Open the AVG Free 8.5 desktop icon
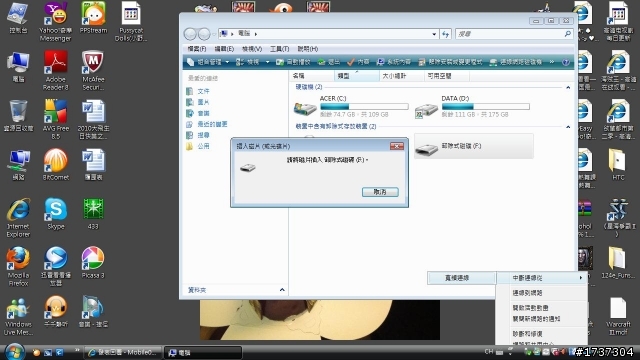 pos(56,120)
